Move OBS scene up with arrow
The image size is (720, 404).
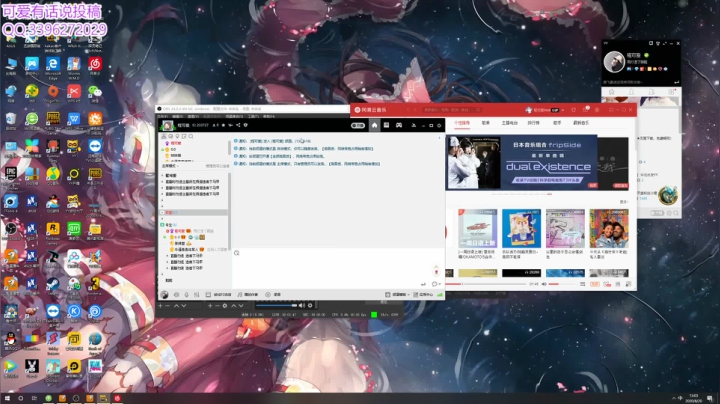tap(176, 305)
